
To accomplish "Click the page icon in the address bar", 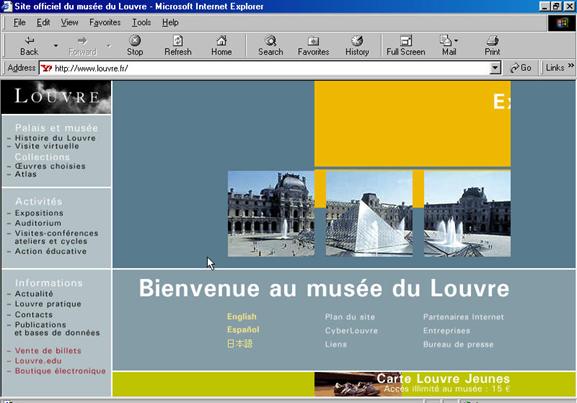I will point(46,68).
